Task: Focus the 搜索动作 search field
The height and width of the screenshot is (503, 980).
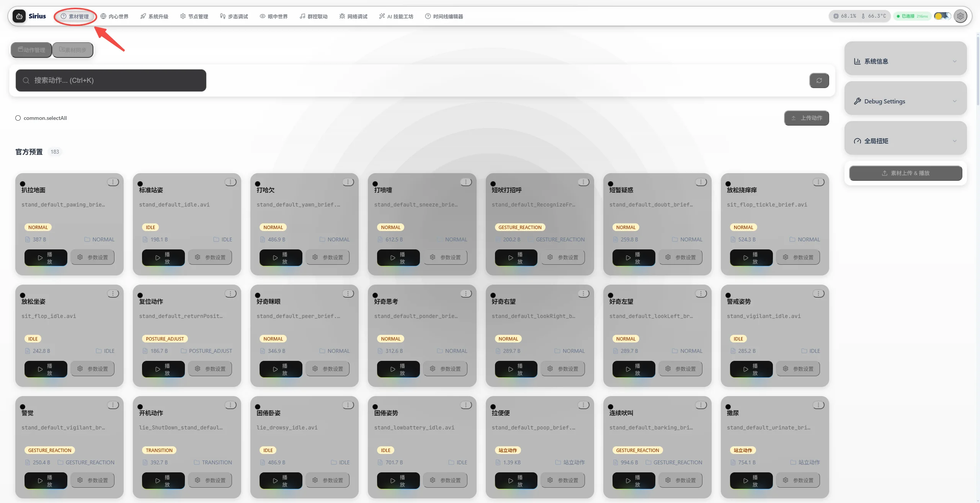Action: pos(111,80)
